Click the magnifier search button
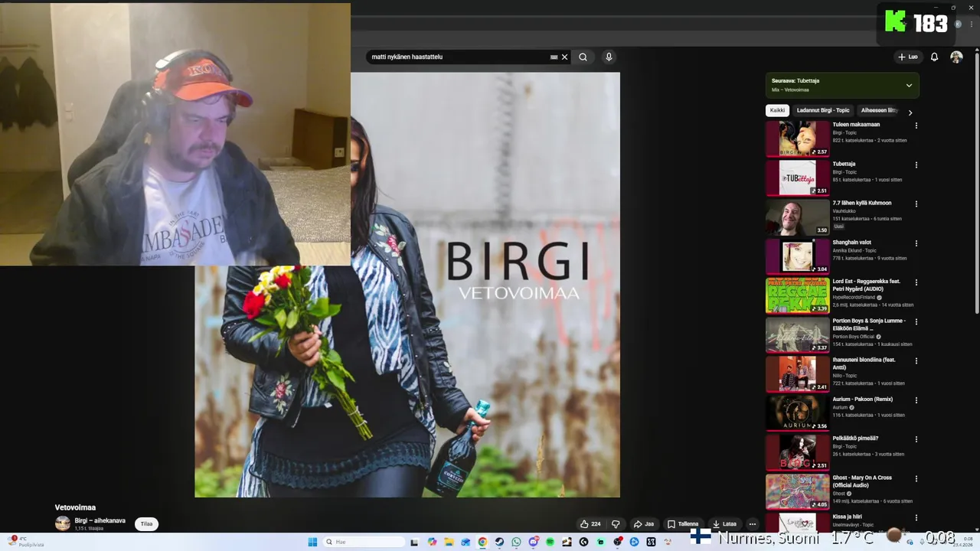Screen dimensions: 980x551 [583, 57]
